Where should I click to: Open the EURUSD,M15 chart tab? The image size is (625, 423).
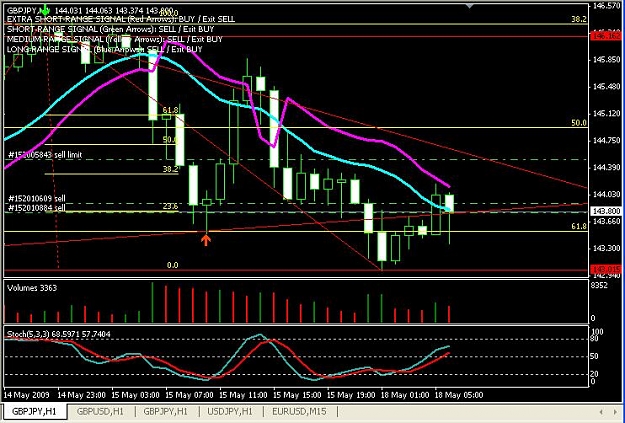[299, 411]
